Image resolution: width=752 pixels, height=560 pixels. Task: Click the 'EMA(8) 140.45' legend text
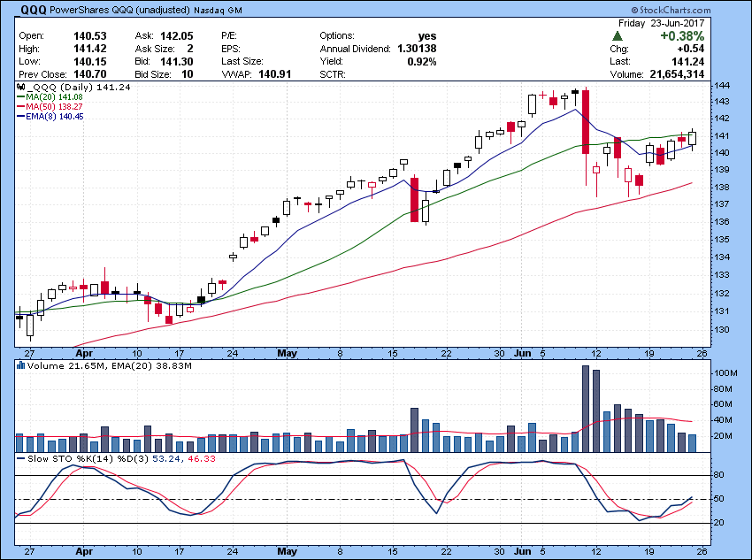tap(55, 117)
